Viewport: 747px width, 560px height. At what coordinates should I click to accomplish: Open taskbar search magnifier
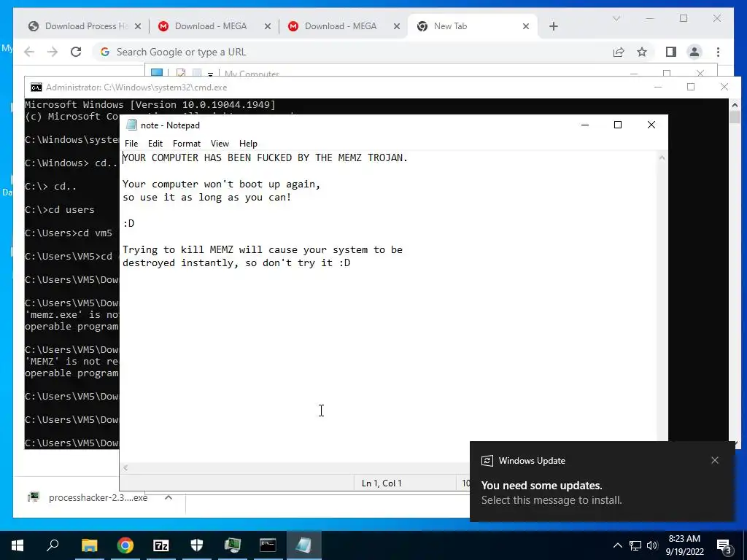click(53, 545)
